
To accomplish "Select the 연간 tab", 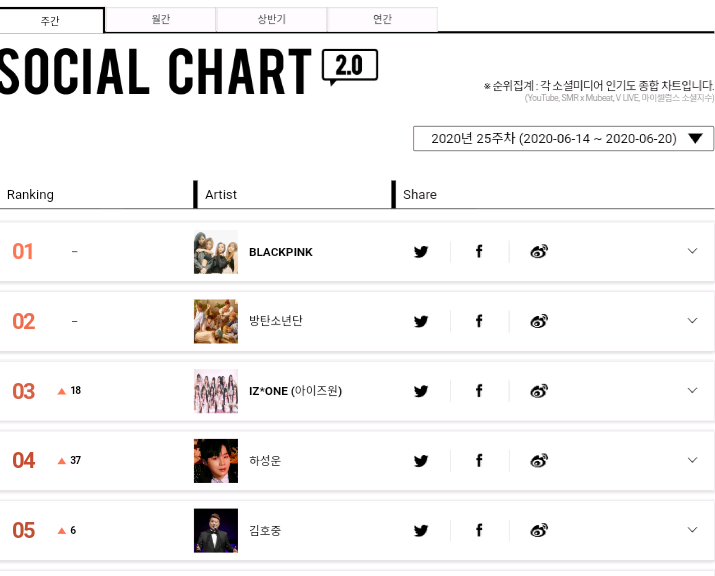I will click(382, 20).
